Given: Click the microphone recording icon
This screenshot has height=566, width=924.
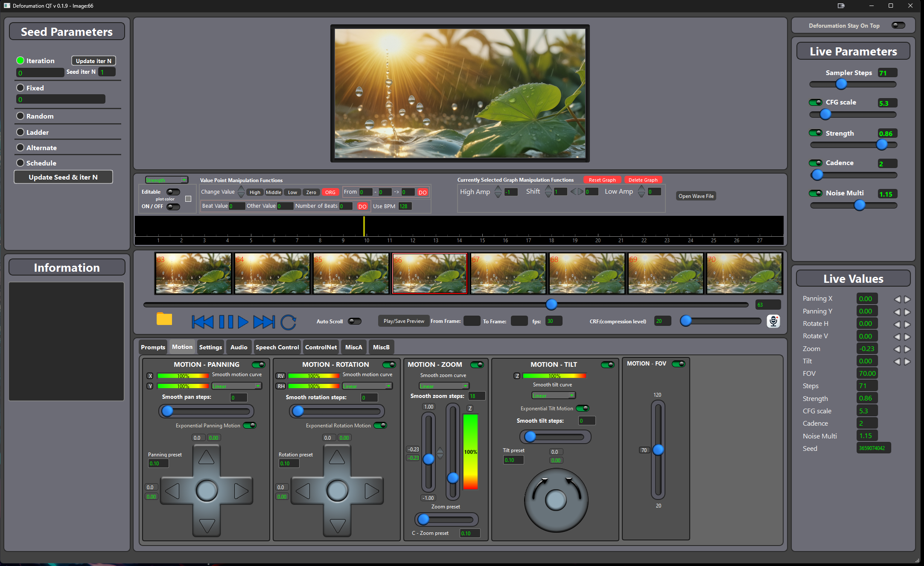Looking at the screenshot, I should [773, 321].
